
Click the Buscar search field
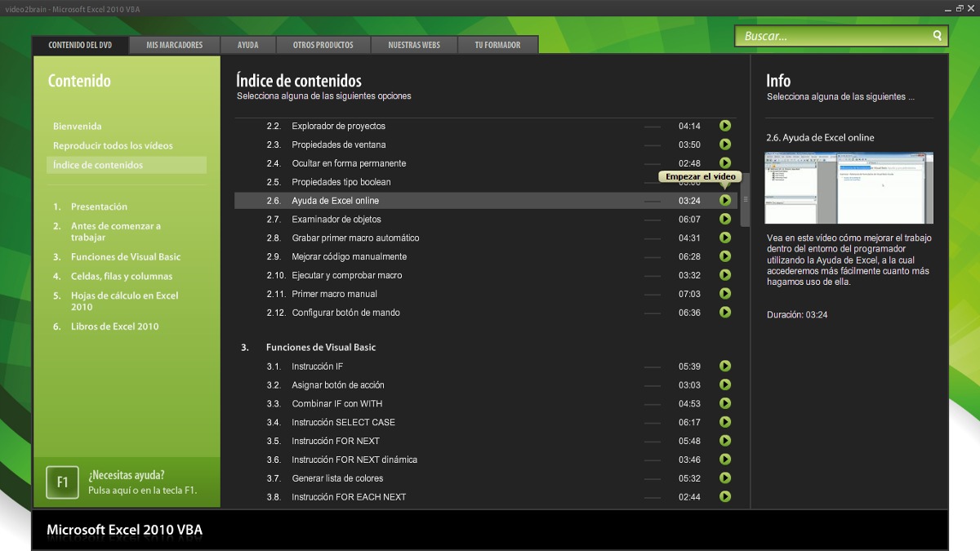[840, 36]
